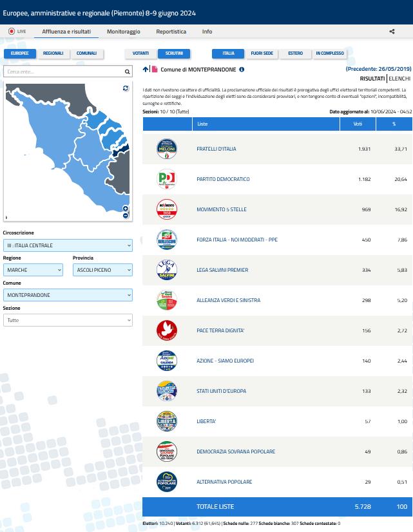This screenshot has height=532, width=413.
Task: Open the Circoscrizione dropdown
Action: coord(68,245)
